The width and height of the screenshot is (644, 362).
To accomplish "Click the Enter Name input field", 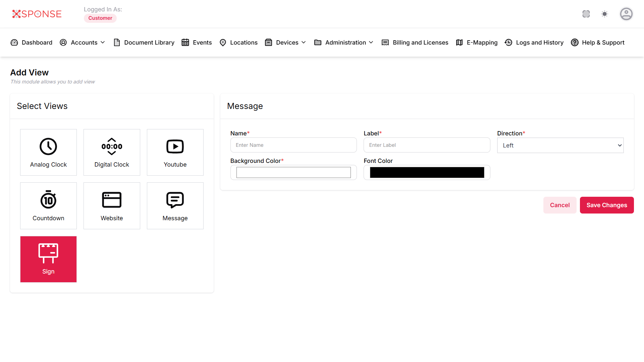I will 293,145.
